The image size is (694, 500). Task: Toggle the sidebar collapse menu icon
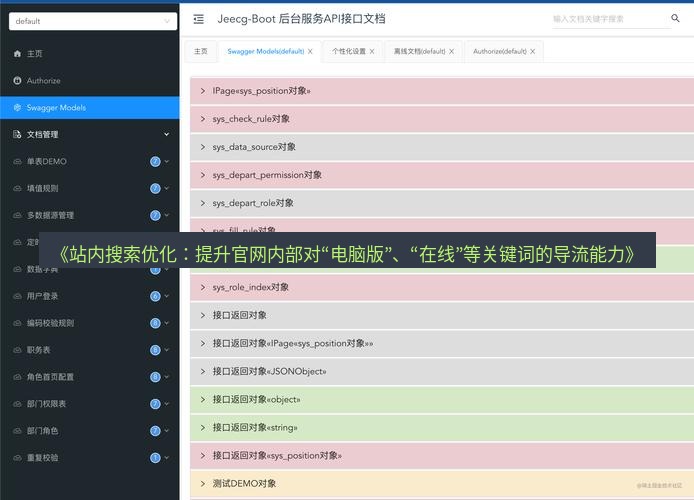[x=199, y=19]
